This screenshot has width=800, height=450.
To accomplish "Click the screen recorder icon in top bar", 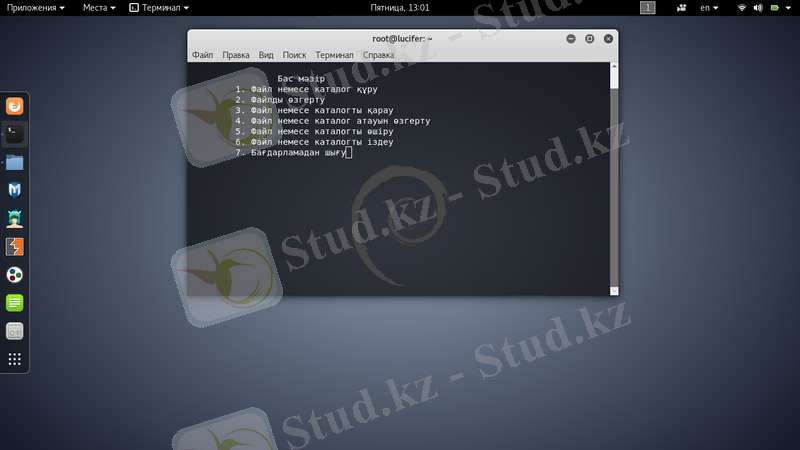I will [679, 7].
